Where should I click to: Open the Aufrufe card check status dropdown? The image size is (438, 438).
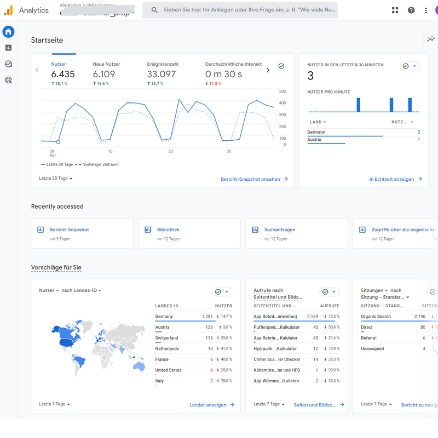(330, 292)
